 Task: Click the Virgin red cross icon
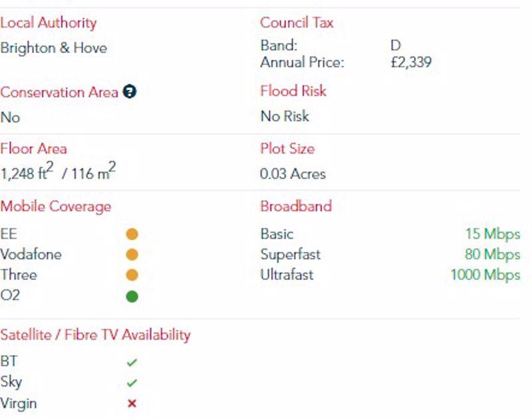point(132,404)
